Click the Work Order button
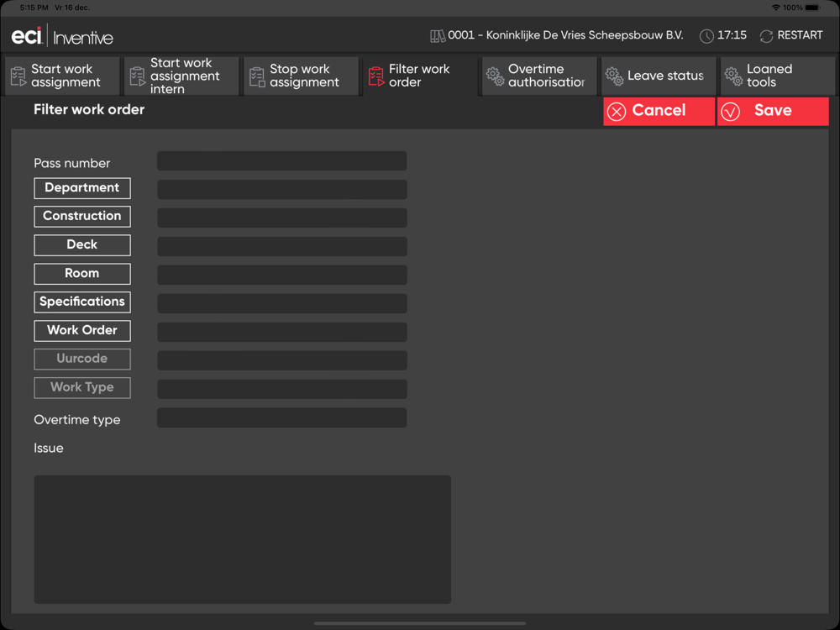The image size is (840, 630). coord(82,330)
